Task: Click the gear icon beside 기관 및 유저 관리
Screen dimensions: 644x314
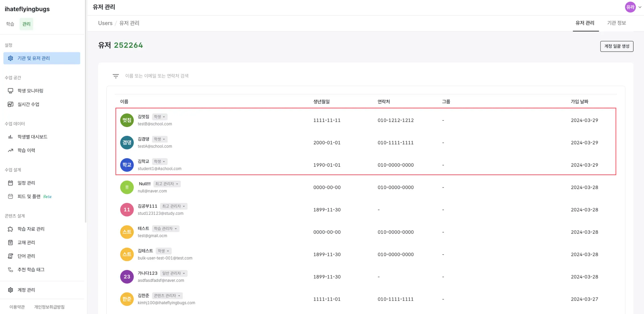Action: (x=10, y=58)
